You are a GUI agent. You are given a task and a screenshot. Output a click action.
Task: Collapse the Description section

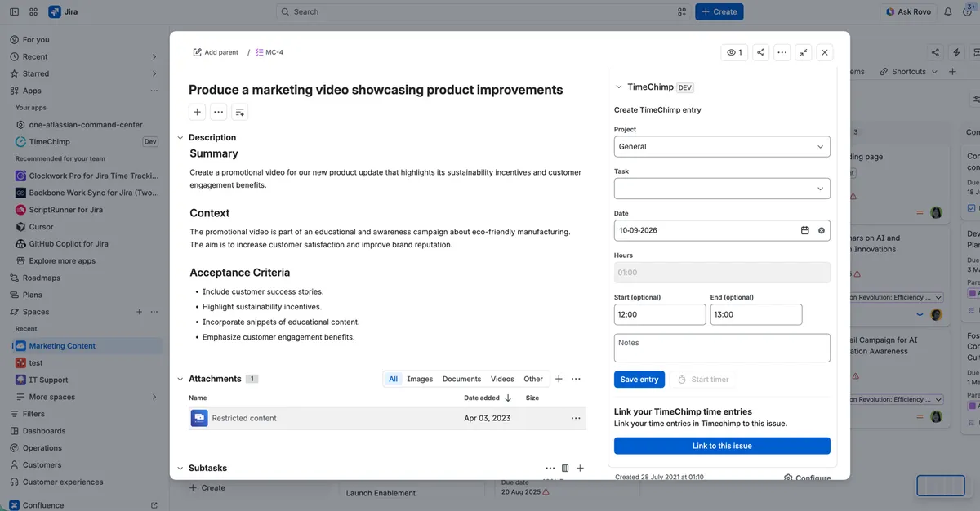[x=180, y=138]
